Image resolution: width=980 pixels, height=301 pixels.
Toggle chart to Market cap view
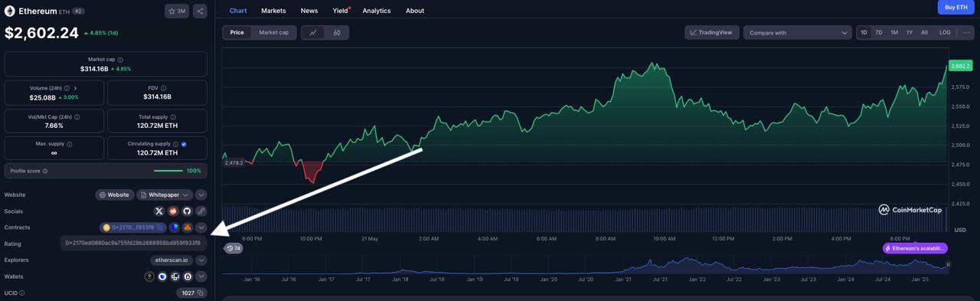coord(273,32)
